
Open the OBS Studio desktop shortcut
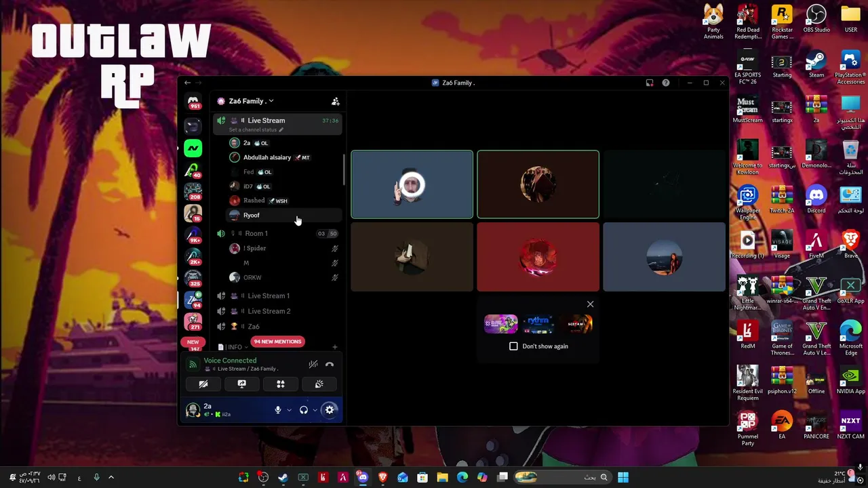816,19
